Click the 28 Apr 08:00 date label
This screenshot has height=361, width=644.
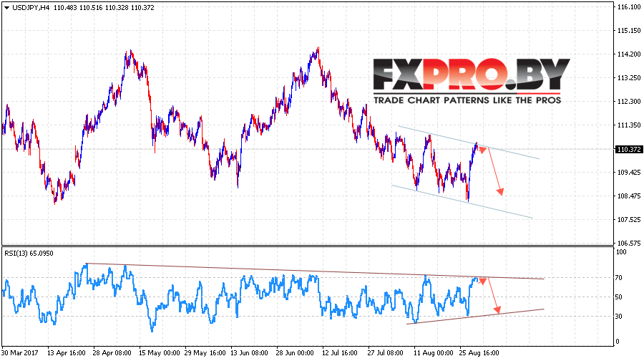click(x=112, y=353)
